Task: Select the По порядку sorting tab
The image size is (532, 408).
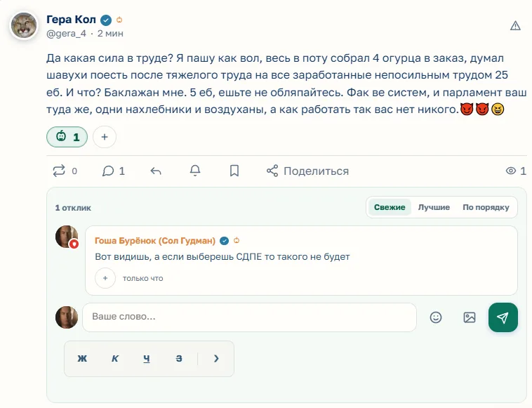Action: [486, 207]
